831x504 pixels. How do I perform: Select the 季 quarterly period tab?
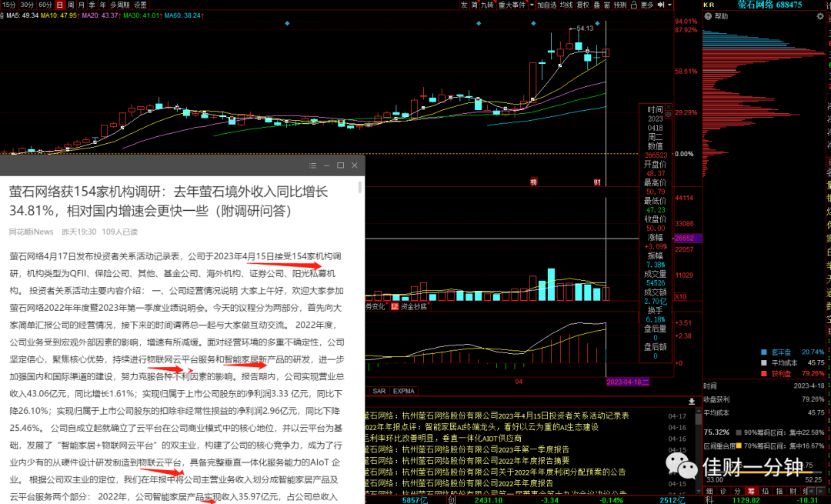click(92, 5)
